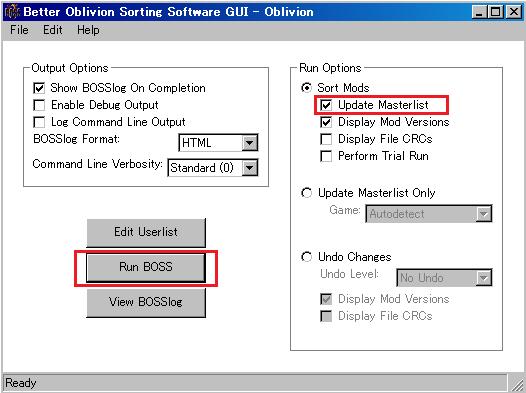The image size is (526, 393).
Task: Click the Output Options group label
Action: click(70, 68)
